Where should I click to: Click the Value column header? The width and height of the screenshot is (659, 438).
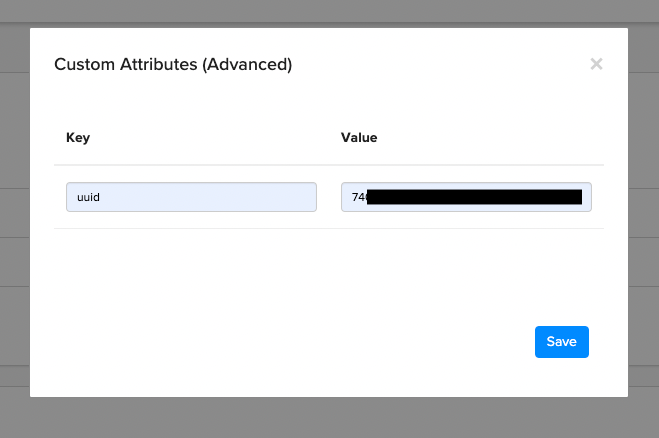point(359,137)
